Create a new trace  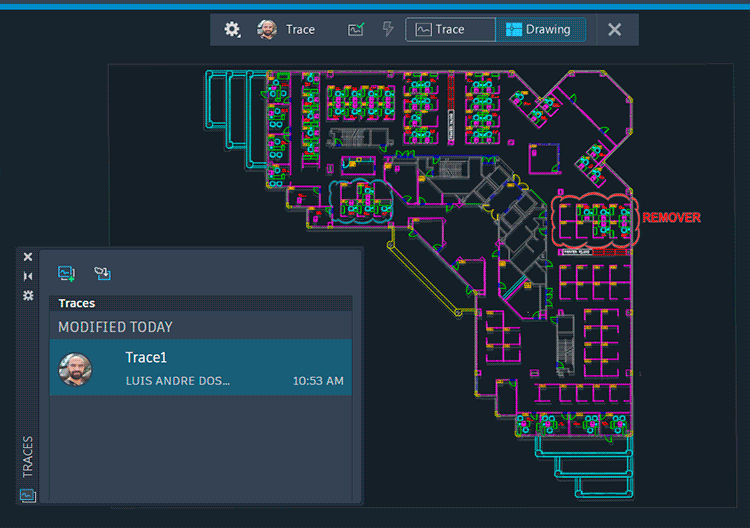(x=66, y=274)
